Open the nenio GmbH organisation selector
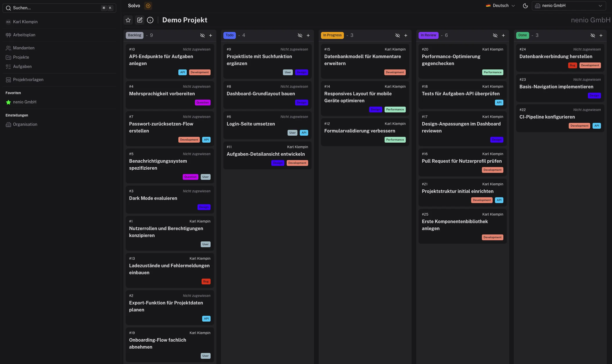This screenshot has height=364, width=612. (x=569, y=6)
